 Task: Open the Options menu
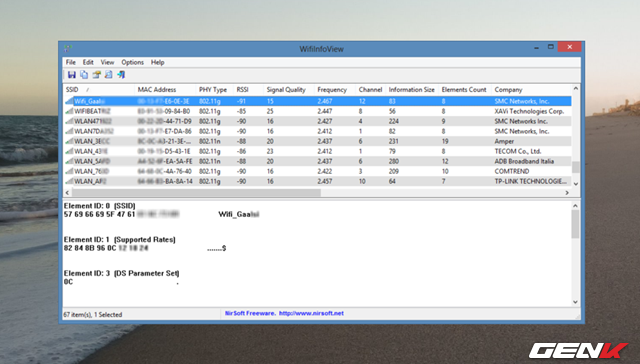pos(133,62)
